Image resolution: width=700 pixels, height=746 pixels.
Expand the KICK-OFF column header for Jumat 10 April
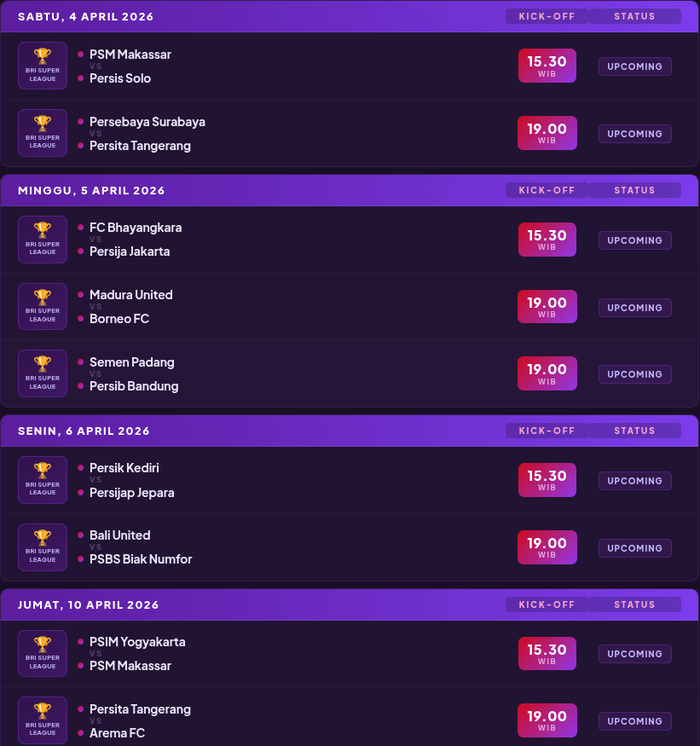(547, 604)
